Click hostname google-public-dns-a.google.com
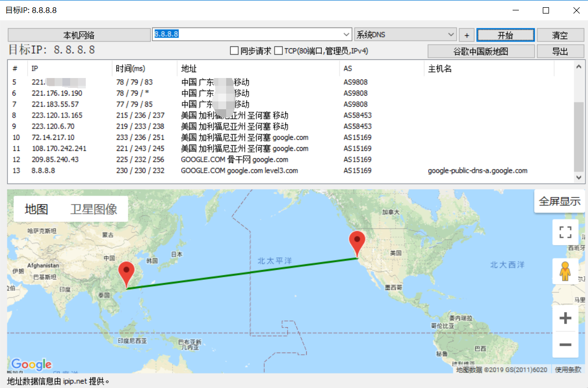 coord(477,171)
